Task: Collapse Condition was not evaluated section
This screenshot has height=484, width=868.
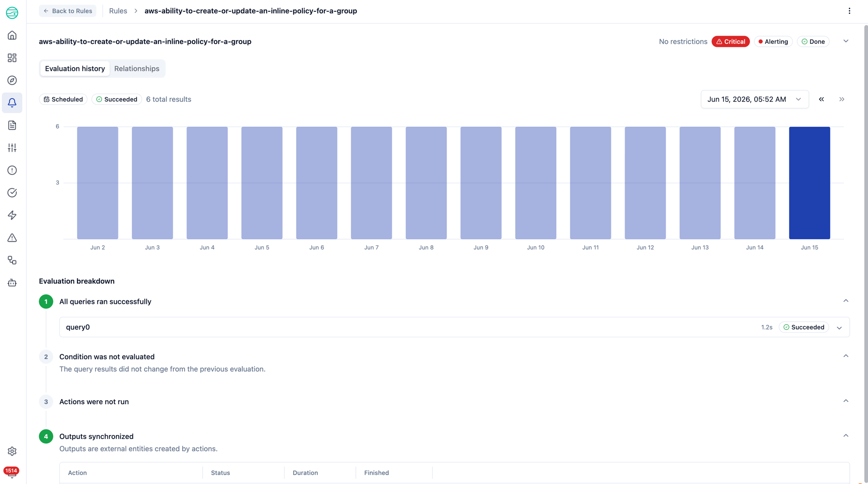Action: click(x=846, y=356)
